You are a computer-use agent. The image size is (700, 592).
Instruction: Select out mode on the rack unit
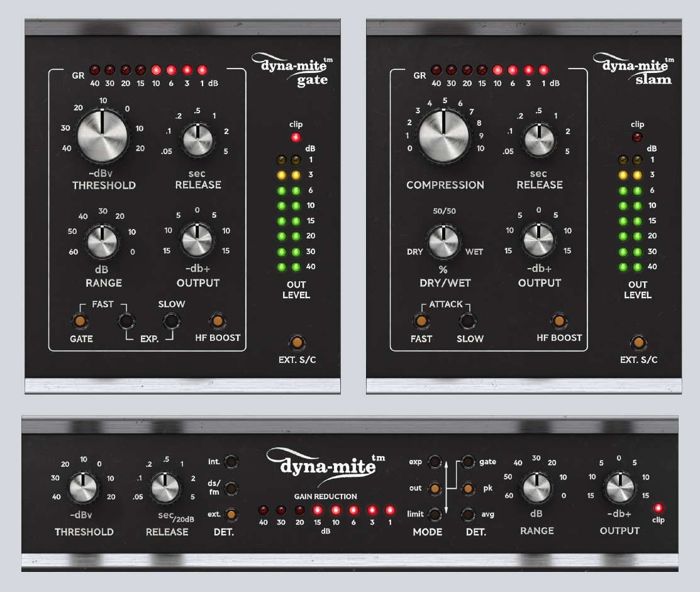point(435,488)
